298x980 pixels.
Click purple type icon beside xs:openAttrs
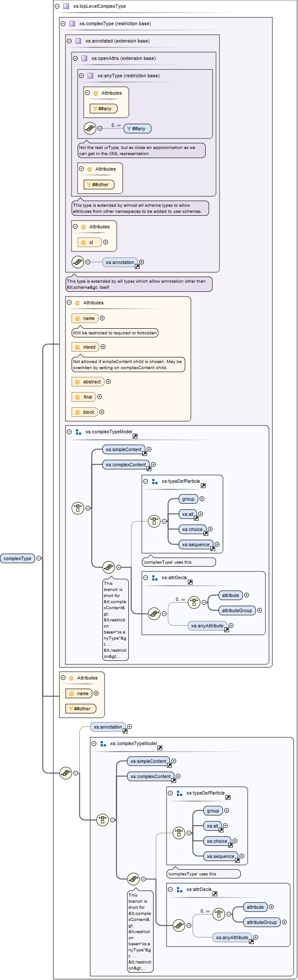tap(85, 58)
